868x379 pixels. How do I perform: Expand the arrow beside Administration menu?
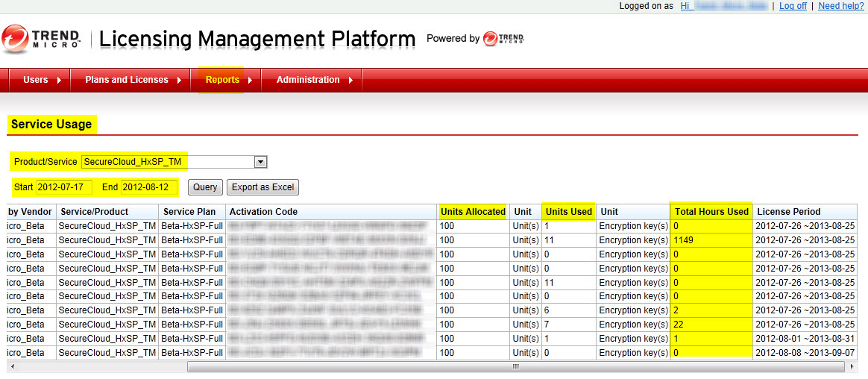[x=350, y=81]
